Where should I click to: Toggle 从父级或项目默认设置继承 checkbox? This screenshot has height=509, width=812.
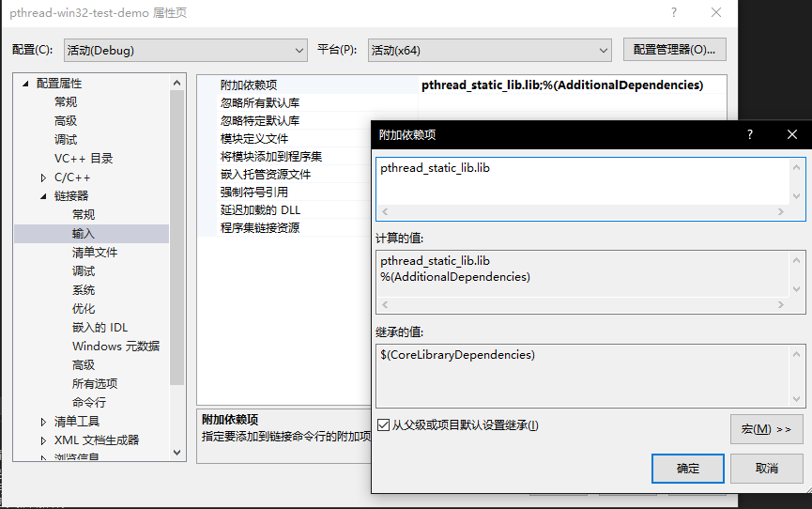click(383, 425)
